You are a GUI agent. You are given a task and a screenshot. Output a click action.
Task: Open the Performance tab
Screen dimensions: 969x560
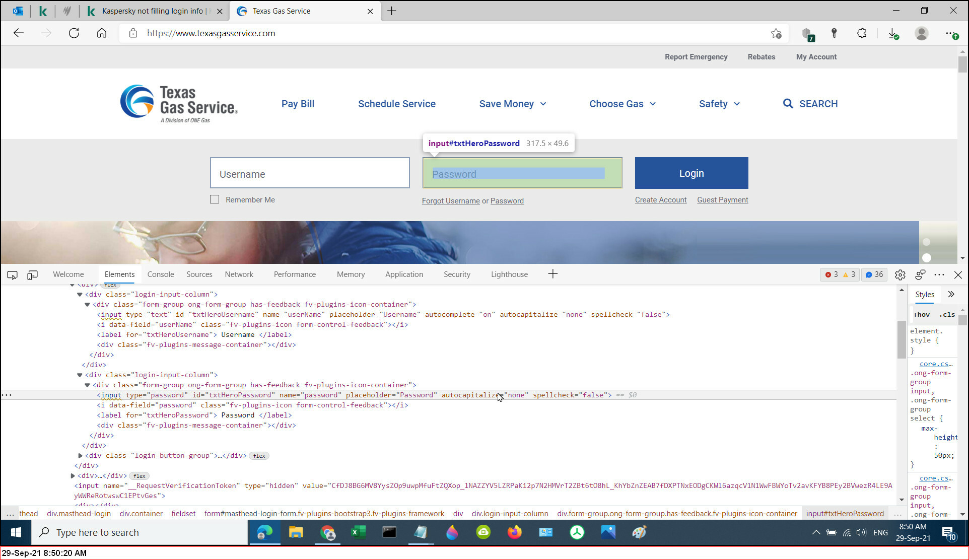pyautogui.click(x=295, y=274)
